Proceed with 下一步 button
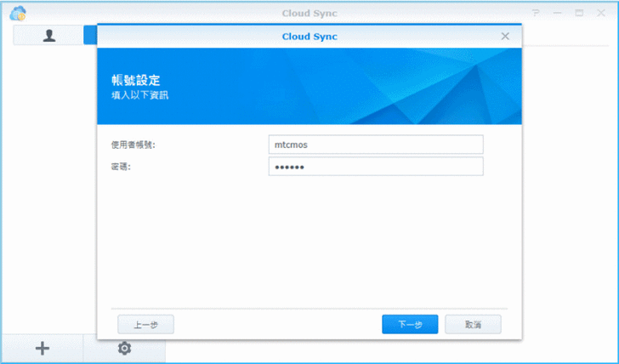 [410, 325]
